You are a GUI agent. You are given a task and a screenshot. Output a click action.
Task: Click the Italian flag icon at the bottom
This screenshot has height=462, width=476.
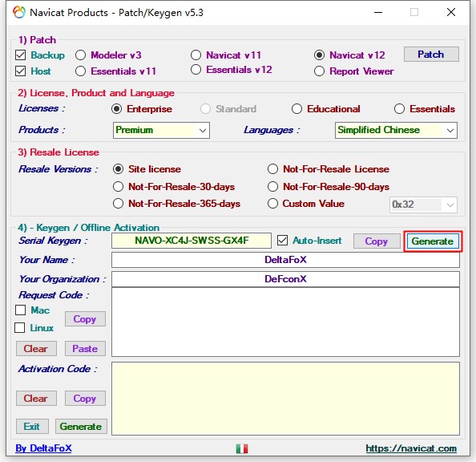(242, 448)
